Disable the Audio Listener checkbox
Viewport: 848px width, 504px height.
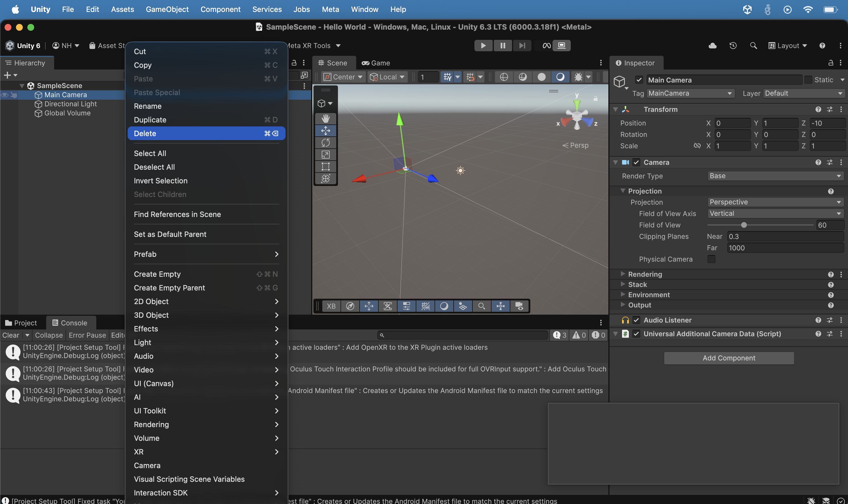point(636,320)
